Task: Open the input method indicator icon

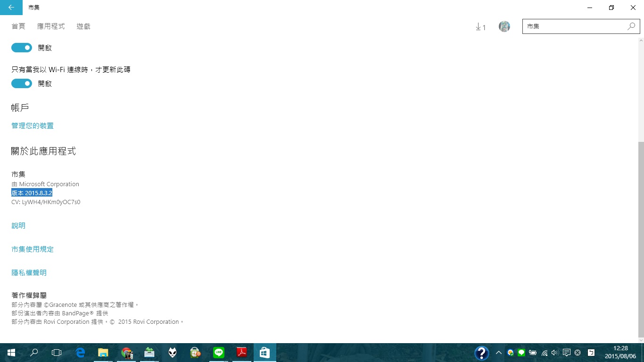Action: point(591,353)
